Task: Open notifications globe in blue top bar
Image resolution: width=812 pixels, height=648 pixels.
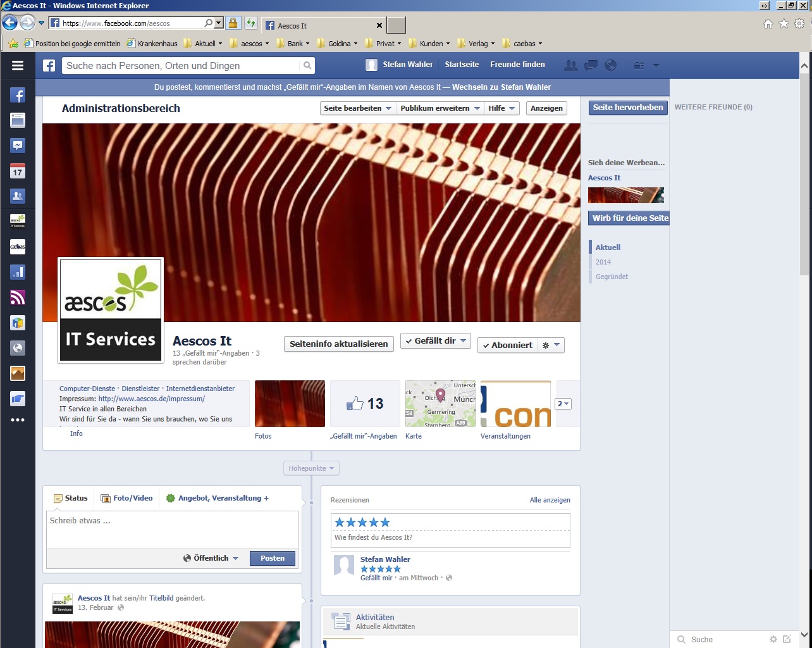Action: coord(611,65)
